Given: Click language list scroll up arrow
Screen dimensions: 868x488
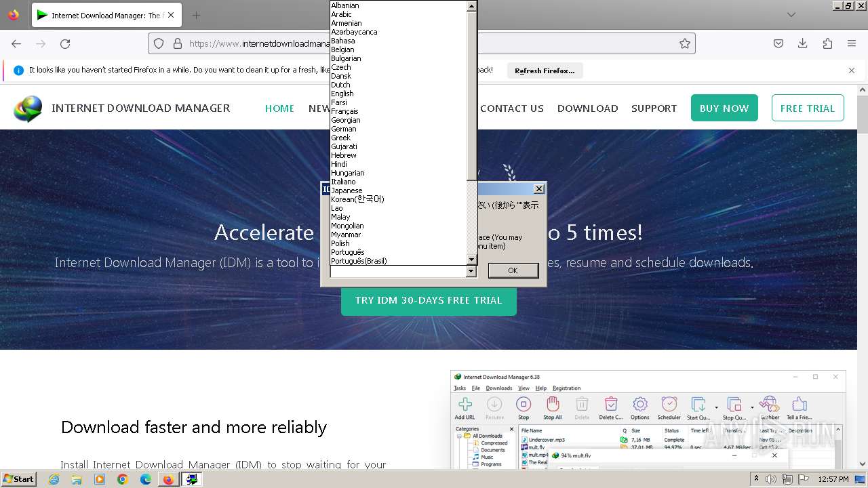Looking at the screenshot, I should [472, 5].
